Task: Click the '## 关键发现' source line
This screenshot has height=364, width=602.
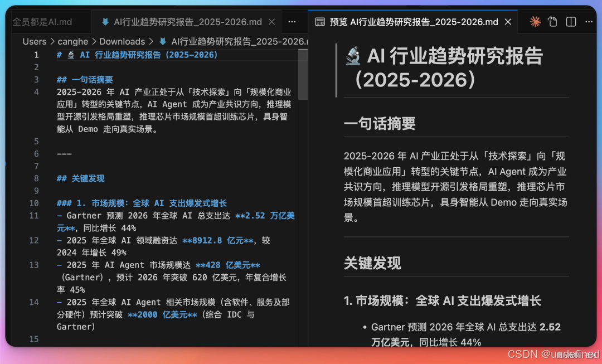Action: [x=81, y=178]
